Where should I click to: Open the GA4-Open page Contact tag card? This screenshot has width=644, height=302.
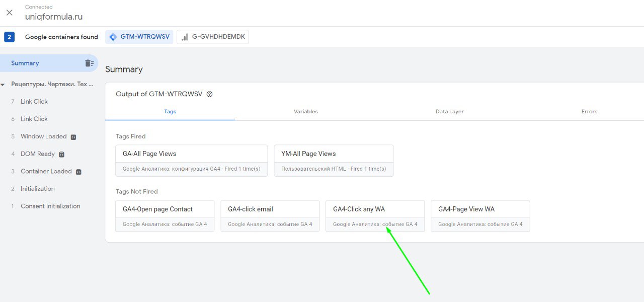(165, 216)
